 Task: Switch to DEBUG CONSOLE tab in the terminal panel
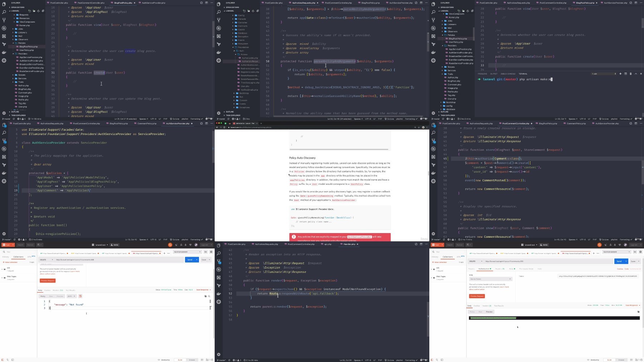pos(508,74)
